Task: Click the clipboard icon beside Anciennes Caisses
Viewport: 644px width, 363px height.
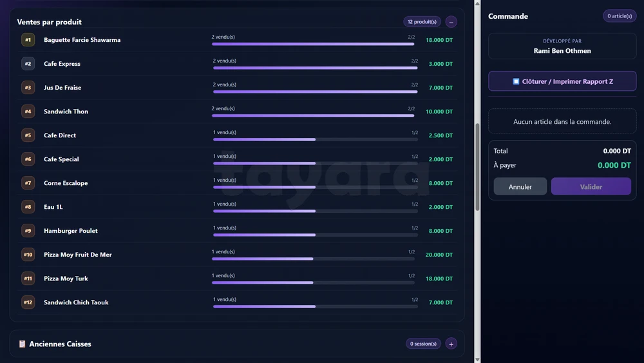Action: (22, 344)
